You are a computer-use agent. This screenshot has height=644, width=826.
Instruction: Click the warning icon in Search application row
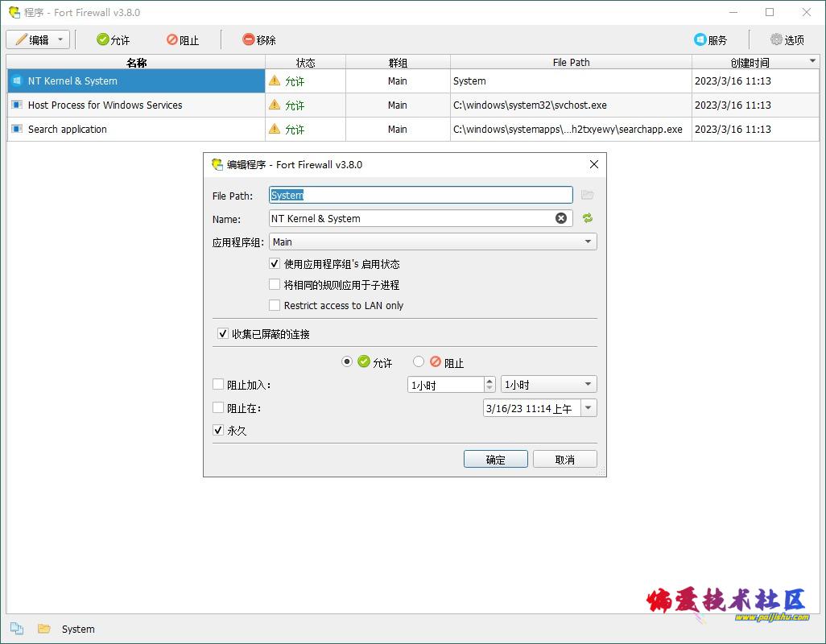pyautogui.click(x=275, y=129)
